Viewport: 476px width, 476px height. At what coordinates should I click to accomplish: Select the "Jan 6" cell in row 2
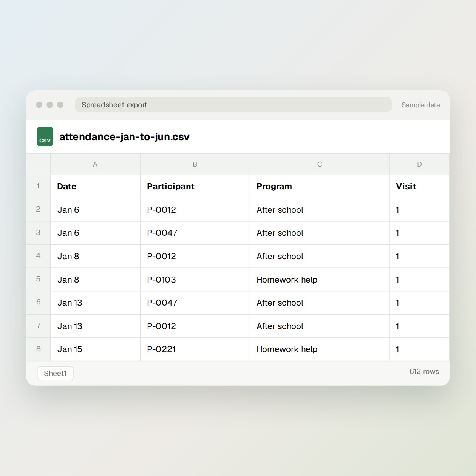click(x=95, y=210)
